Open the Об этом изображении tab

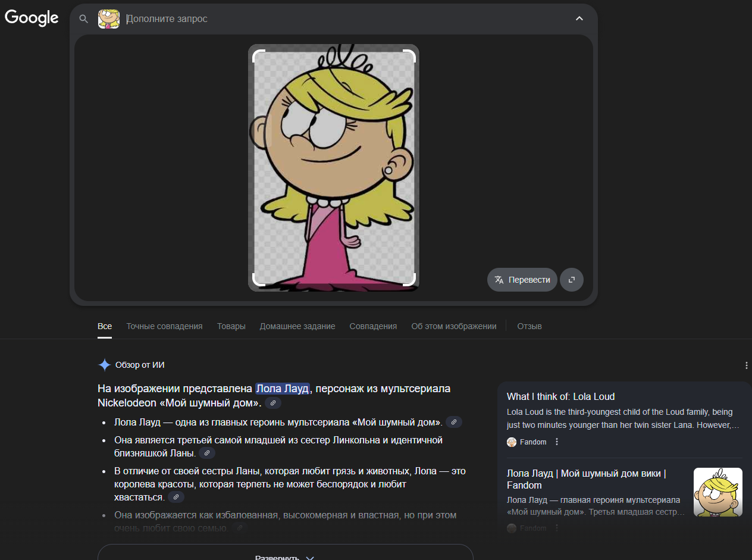click(454, 326)
